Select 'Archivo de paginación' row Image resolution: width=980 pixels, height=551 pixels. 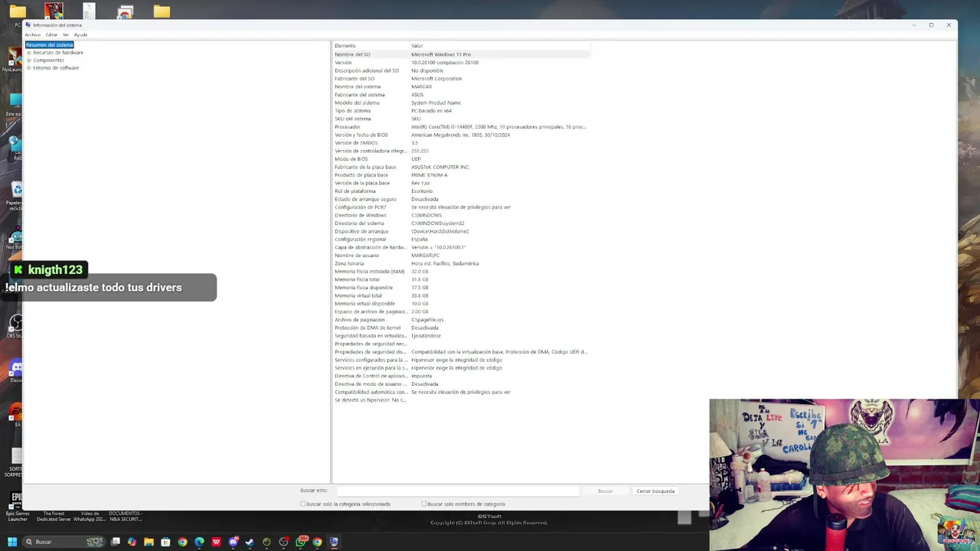[x=461, y=320]
